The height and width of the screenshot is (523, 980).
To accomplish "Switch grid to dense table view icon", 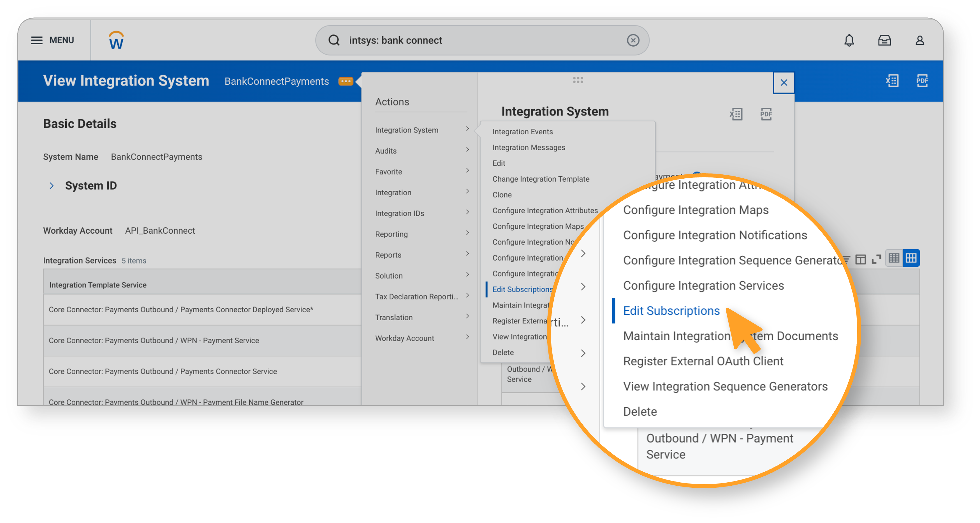I will tap(894, 259).
